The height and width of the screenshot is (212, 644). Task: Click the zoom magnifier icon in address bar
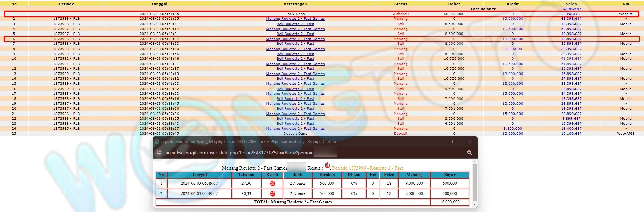(469, 153)
